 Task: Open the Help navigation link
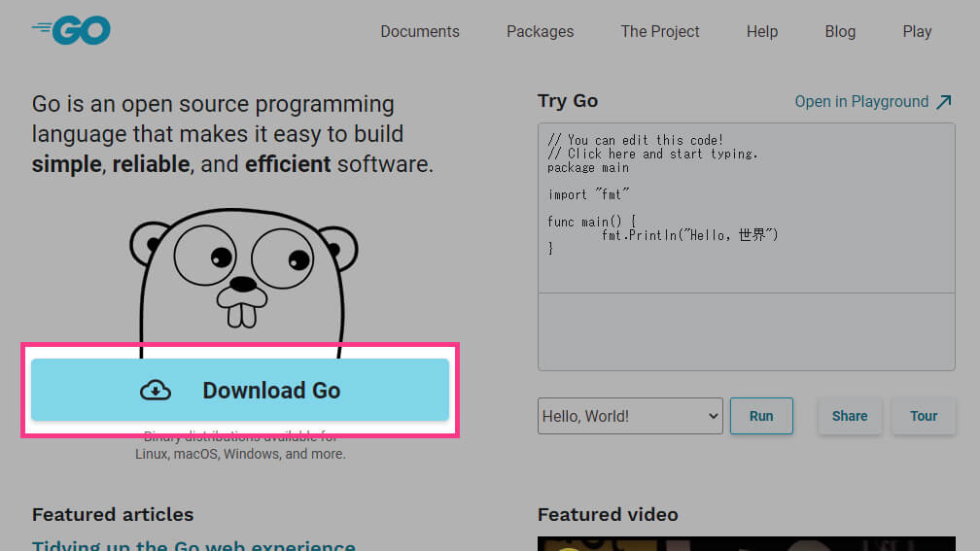762,32
